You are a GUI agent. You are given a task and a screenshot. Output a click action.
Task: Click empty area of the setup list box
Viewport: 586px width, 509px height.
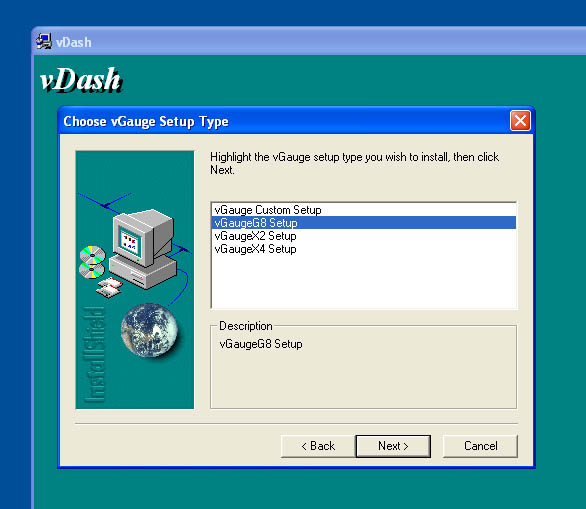click(x=363, y=282)
